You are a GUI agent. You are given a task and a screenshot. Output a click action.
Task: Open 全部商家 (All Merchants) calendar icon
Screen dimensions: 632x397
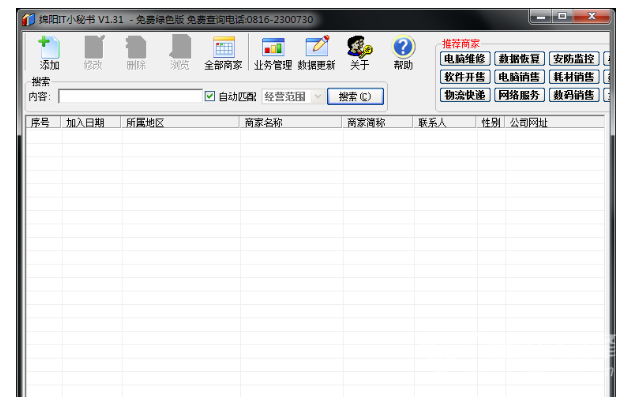223,53
